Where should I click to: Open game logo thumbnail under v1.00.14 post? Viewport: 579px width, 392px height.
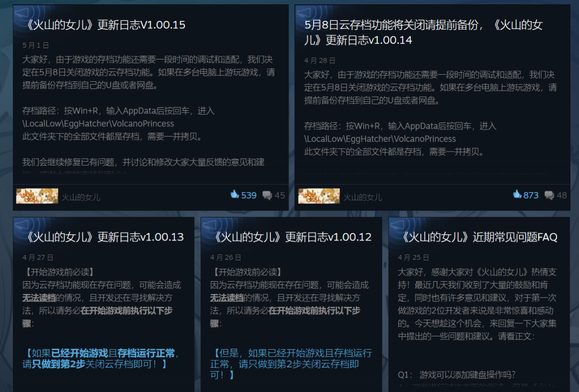(319, 196)
